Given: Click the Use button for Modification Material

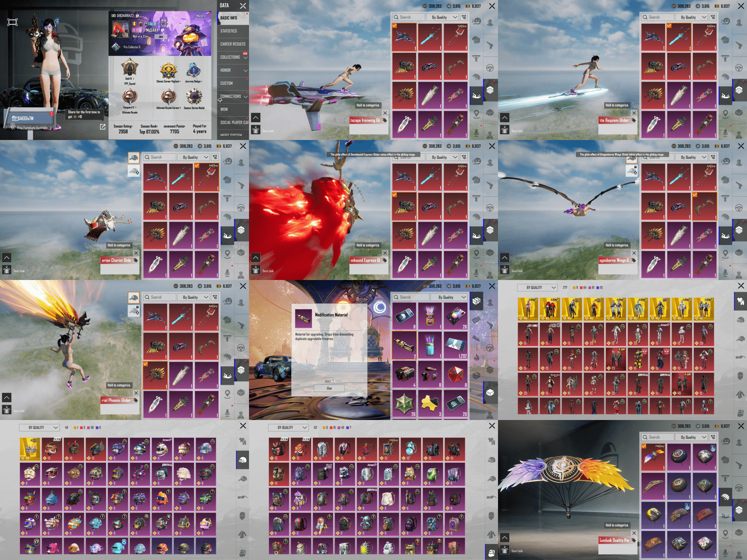Looking at the screenshot, I should coord(329,388).
